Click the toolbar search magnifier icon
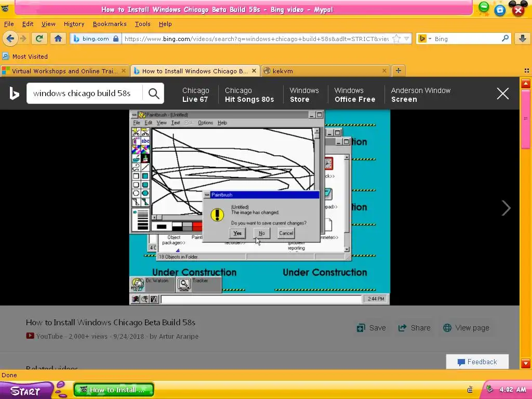 pyautogui.click(x=505, y=38)
